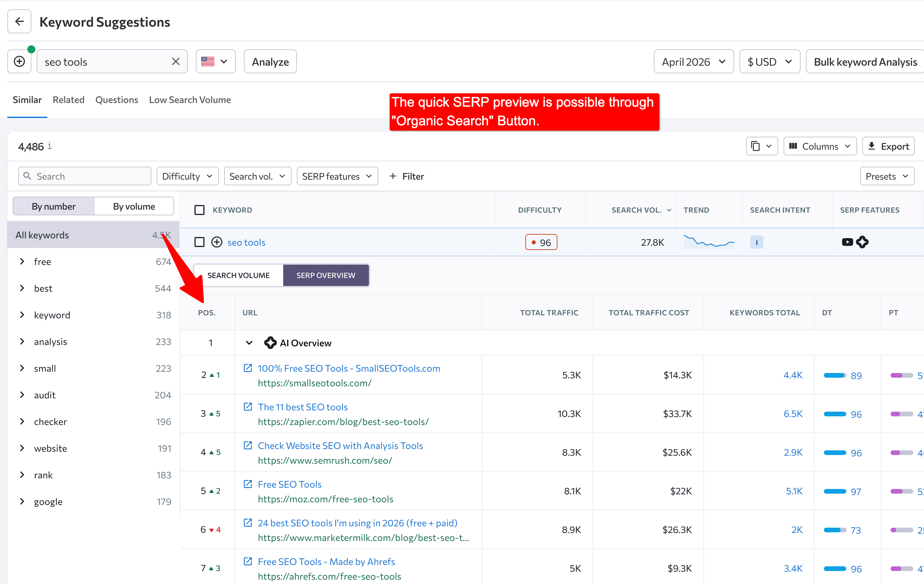Open external link icon for Ahrefs result
The width and height of the screenshot is (924, 584).
click(248, 561)
